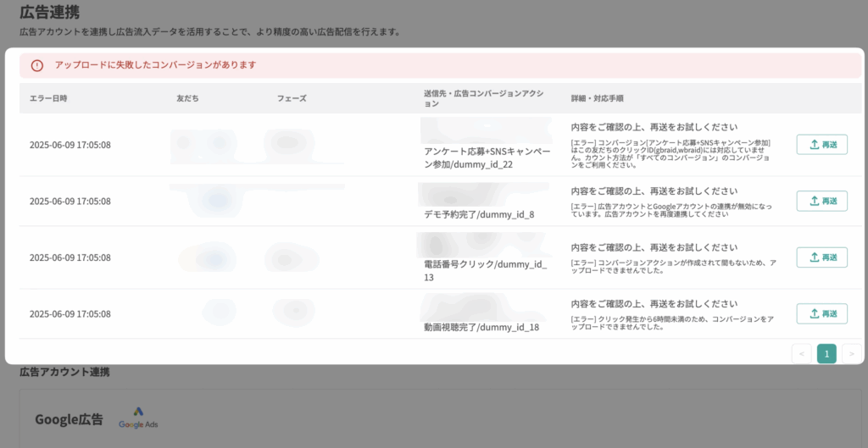
Task: Click the 広告アカウント連携 section heading
Action: coord(64,372)
